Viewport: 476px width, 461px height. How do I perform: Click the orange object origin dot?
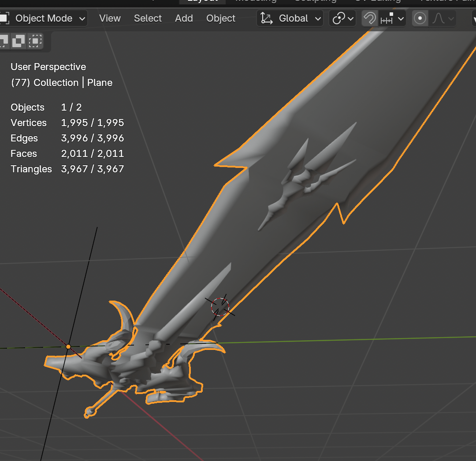68,346
